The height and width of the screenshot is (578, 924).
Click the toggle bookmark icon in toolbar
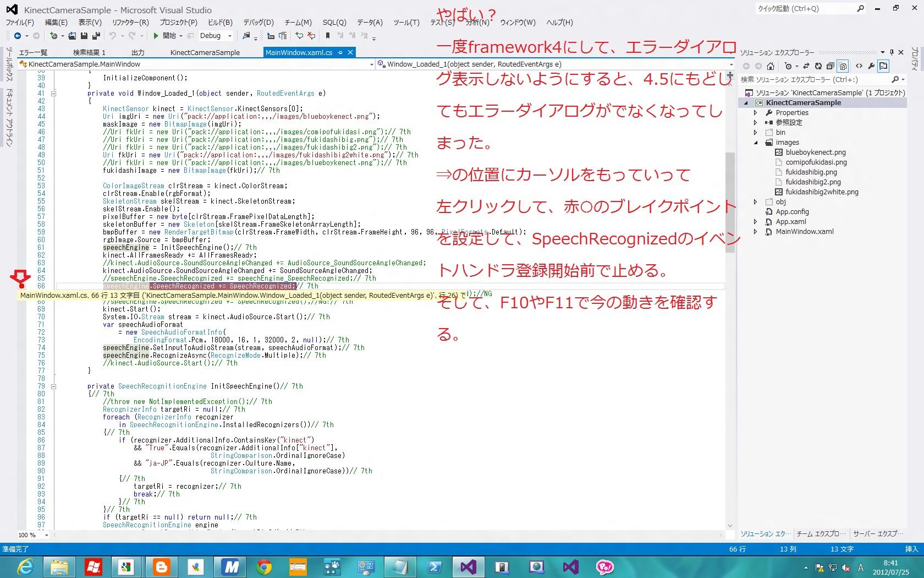(328, 36)
